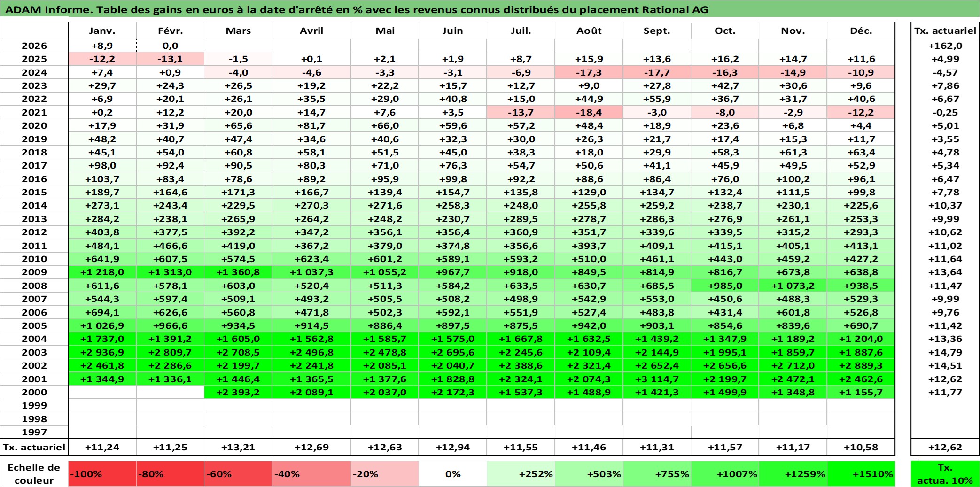This screenshot has width=980, height=487.
Task: Click the 'Tx. actuariel' header in right column
Action: click(x=945, y=31)
